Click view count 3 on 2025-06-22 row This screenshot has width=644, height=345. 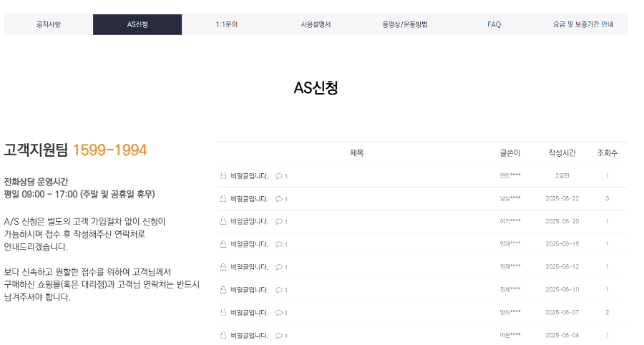(607, 198)
